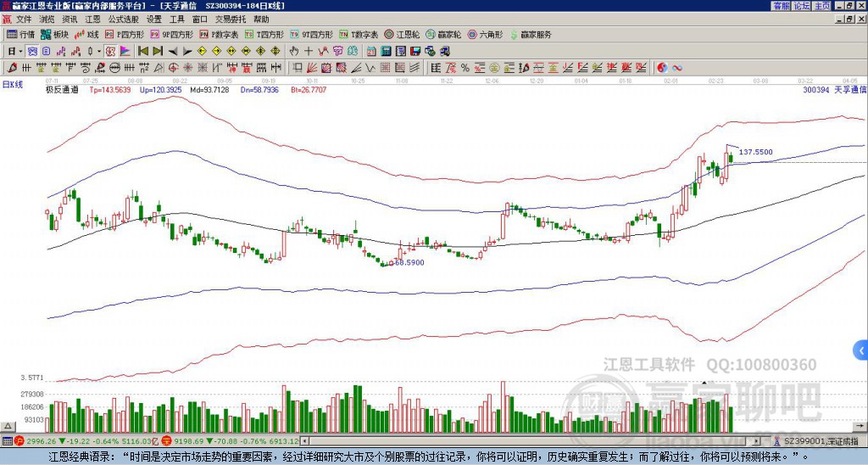Click the circle with horizontal line tool
This screenshot has height=465, width=868.
click(x=114, y=68)
